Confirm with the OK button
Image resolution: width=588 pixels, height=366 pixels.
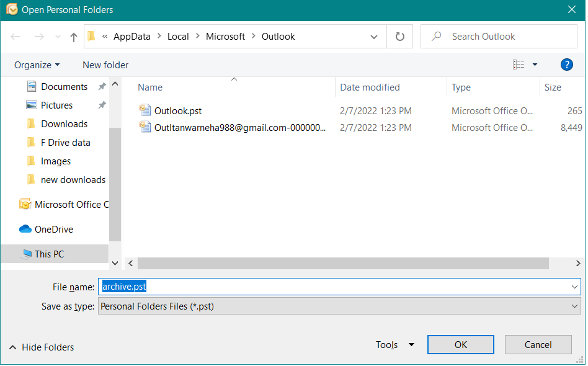[x=460, y=344]
